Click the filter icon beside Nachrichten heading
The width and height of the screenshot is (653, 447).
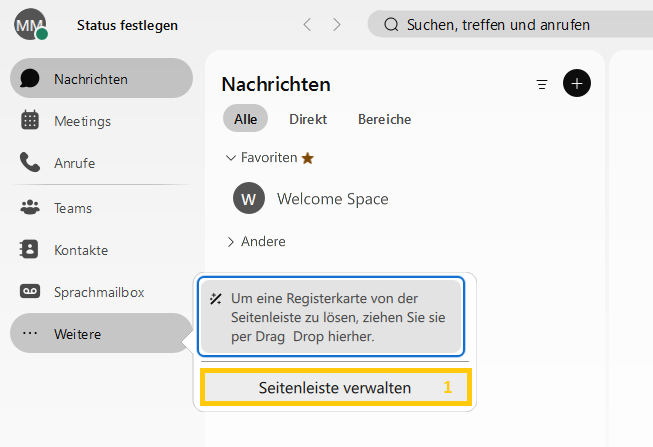[542, 84]
